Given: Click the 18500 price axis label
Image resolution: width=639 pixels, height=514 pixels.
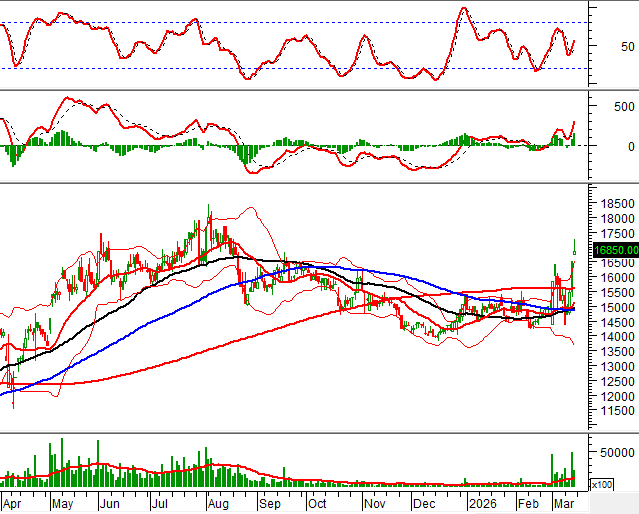Looking at the screenshot, I should click(613, 203).
